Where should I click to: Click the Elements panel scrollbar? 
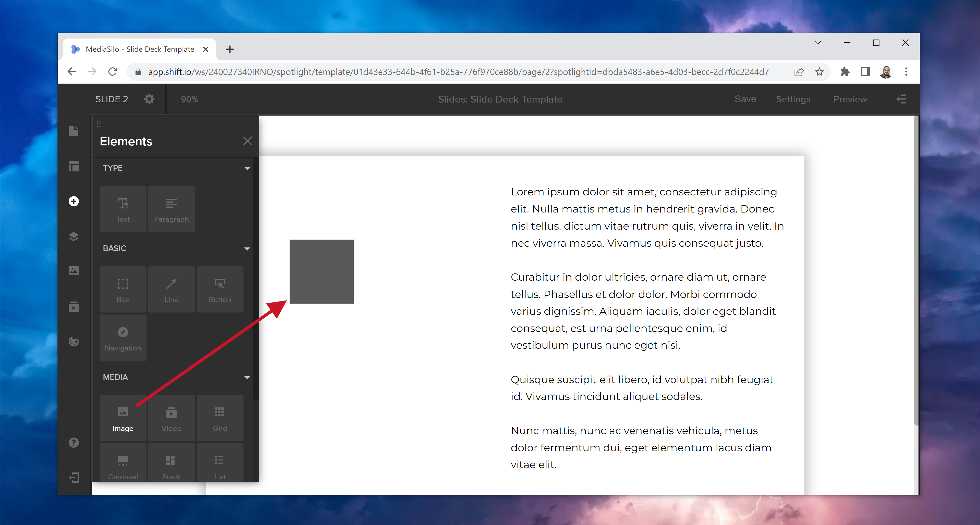tap(256, 279)
